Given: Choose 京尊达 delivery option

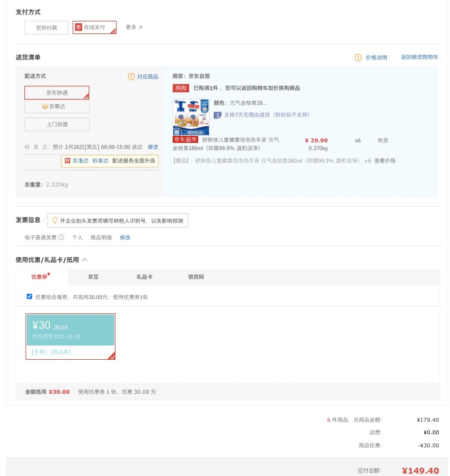Looking at the screenshot, I should (x=57, y=106).
